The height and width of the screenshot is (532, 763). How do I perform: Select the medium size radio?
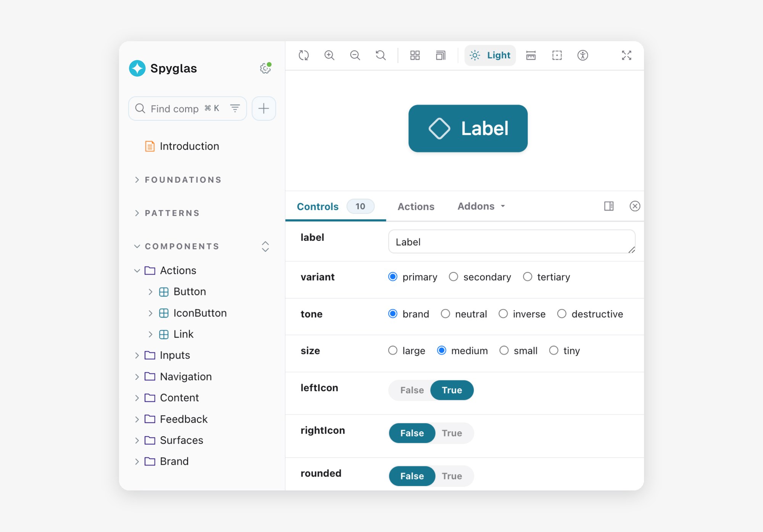pyautogui.click(x=441, y=350)
